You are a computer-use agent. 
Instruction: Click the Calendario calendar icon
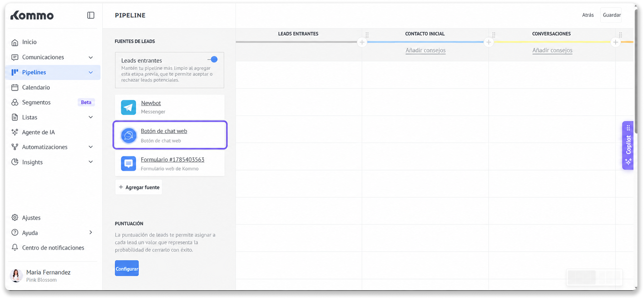tap(15, 87)
